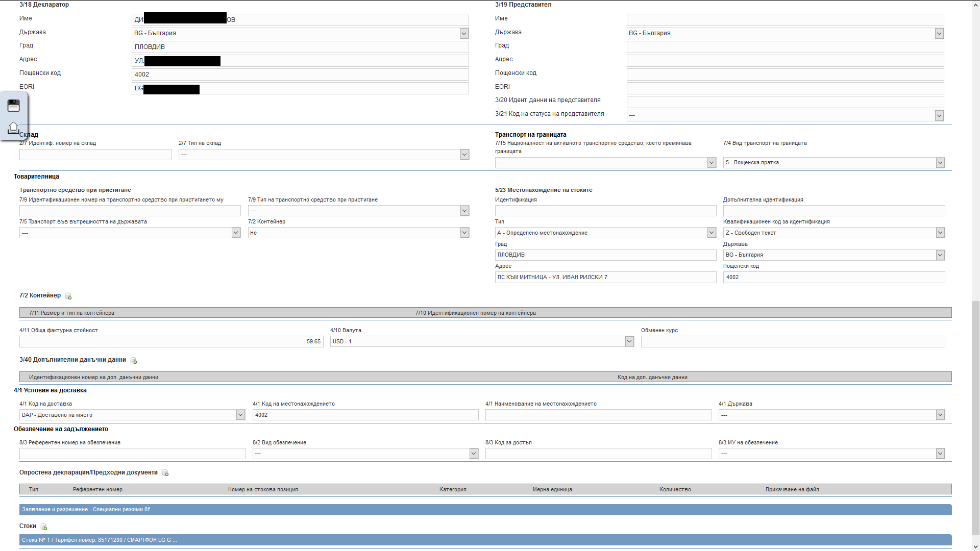Open goods location type dropdown
980x551 pixels.
click(711, 233)
